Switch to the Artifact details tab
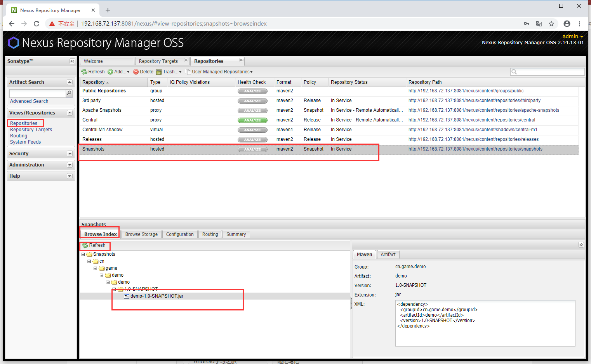Screen dimensions: 591x364 [x=388, y=255]
